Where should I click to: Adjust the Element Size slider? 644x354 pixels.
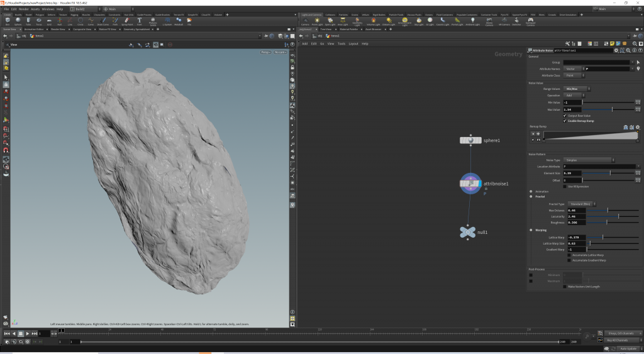(x=610, y=172)
